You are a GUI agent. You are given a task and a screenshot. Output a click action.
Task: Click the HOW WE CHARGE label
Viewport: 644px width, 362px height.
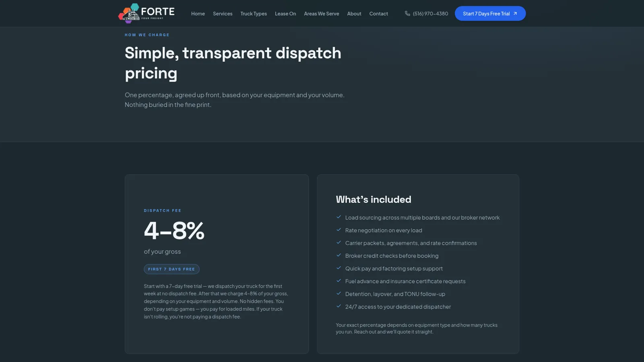point(147,35)
